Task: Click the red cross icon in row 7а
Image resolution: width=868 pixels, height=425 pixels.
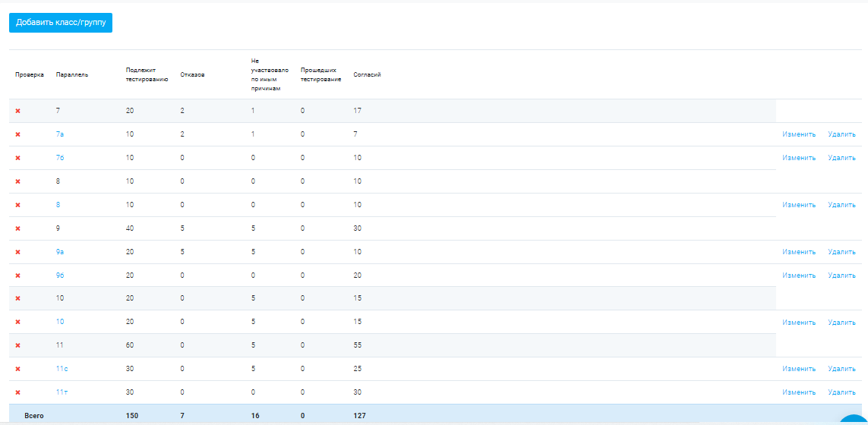Action: (x=18, y=134)
